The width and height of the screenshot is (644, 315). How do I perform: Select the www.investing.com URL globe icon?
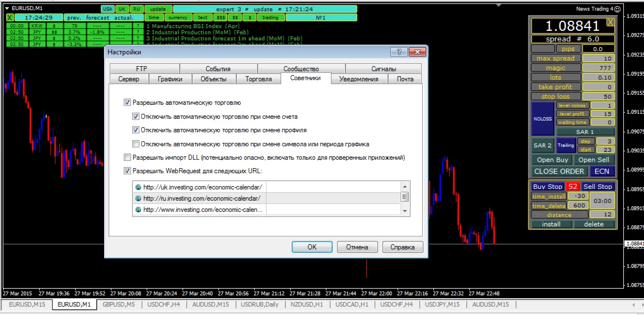click(138, 210)
